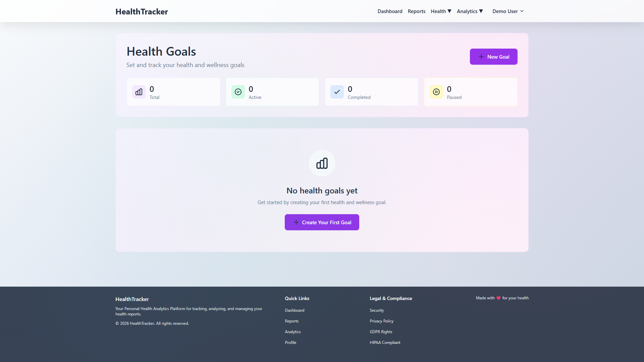This screenshot has height=362, width=644.
Task: Click the HIPAA Compliant footer link
Action: tap(385, 342)
